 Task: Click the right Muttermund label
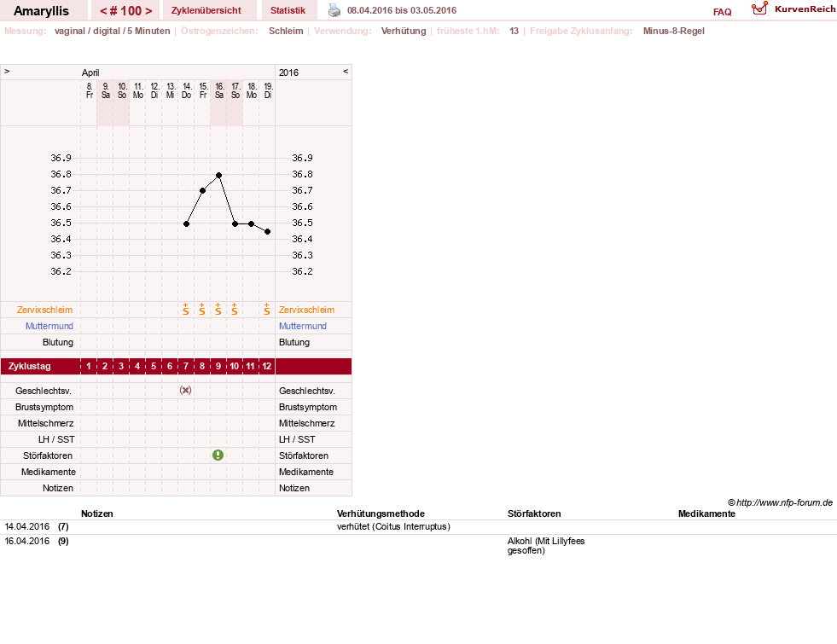[303, 326]
